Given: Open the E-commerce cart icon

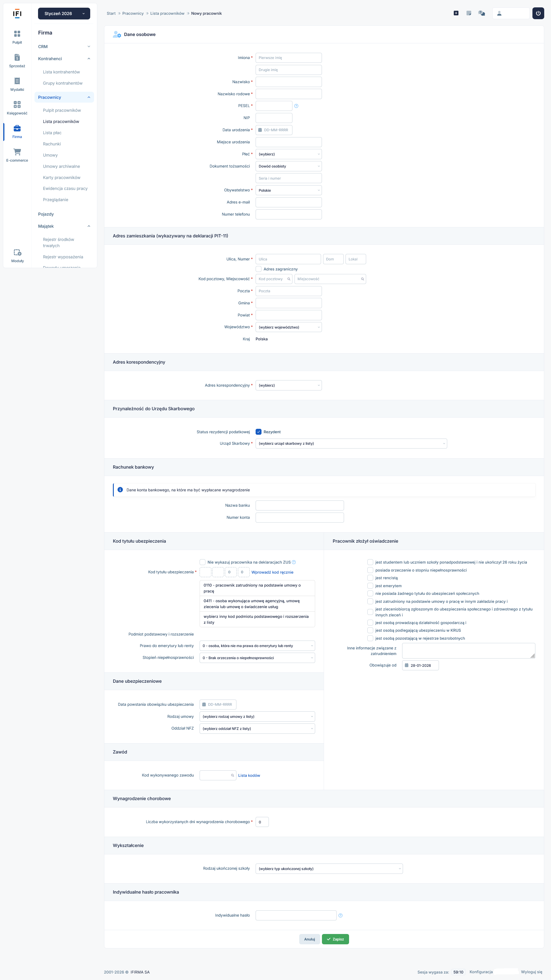Looking at the screenshot, I should [17, 152].
